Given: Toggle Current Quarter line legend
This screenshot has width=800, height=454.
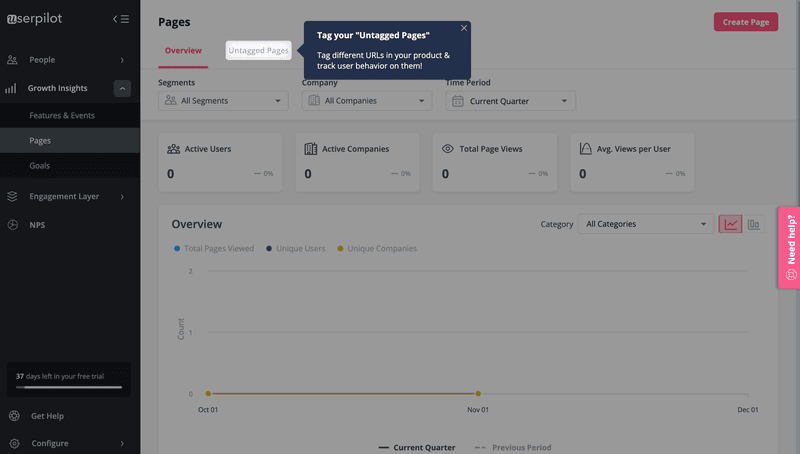Looking at the screenshot, I should tap(417, 447).
